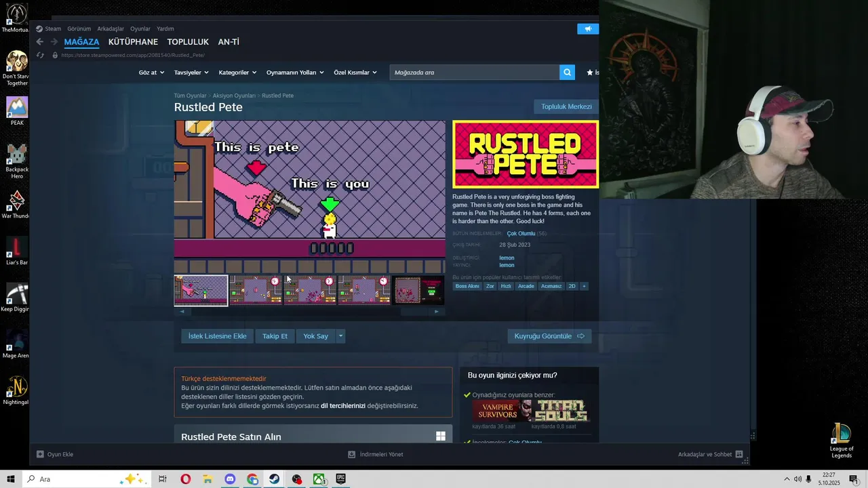The image size is (868, 488).
Task: Switch to the MAĞAZA tab
Action: tap(81, 42)
